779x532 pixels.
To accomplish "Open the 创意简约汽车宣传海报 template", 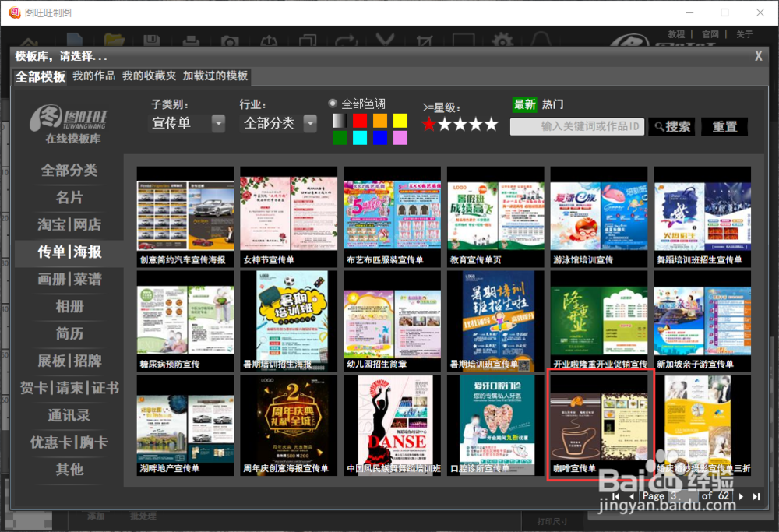I will coord(185,217).
